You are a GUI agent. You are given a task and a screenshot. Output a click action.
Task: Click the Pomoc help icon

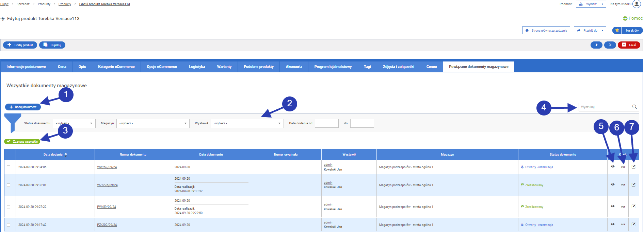tap(625, 18)
